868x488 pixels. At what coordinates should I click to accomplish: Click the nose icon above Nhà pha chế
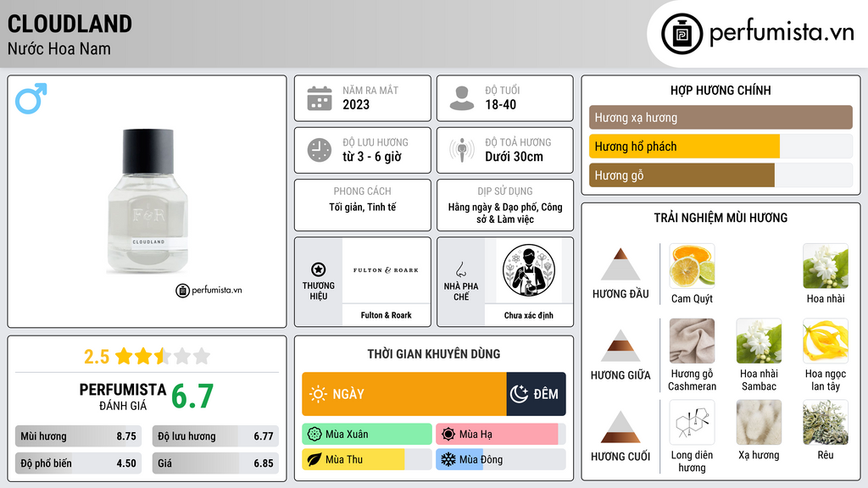[460, 269]
